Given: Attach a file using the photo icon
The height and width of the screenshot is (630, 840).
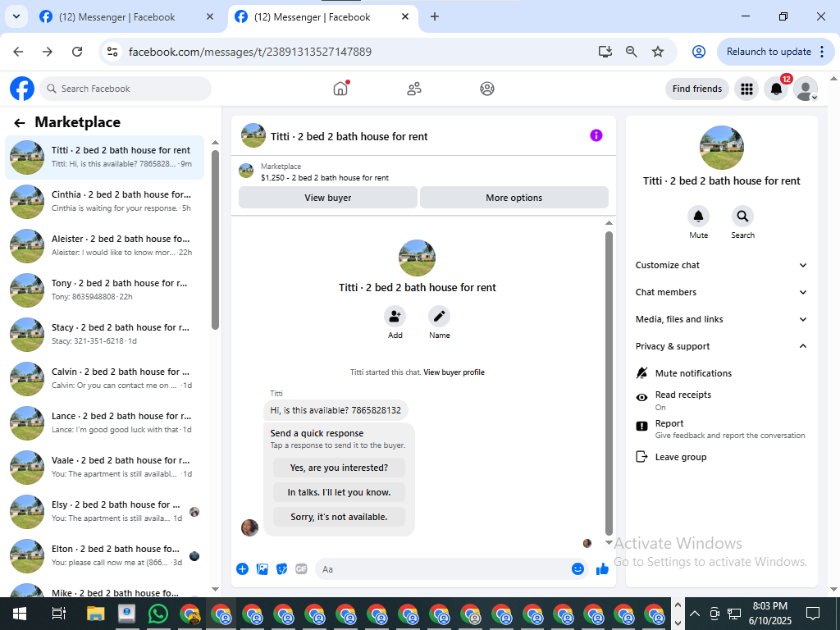Looking at the screenshot, I should [x=262, y=569].
